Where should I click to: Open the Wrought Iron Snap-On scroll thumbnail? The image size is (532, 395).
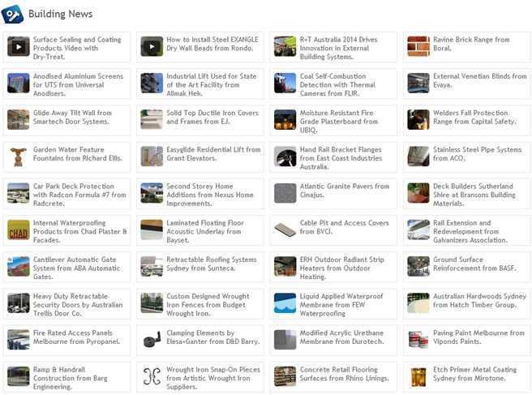point(152,376)
